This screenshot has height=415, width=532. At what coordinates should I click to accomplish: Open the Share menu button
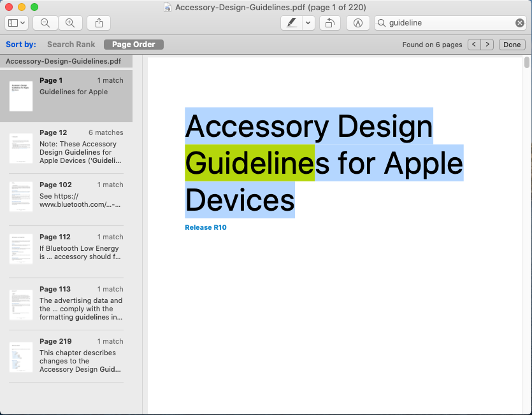click(x=99, y=23)
